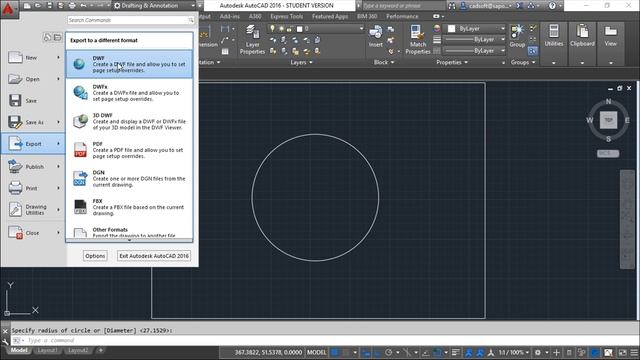Click the search binoculars icon
This screenshot has width=640, height=360.
tap(451, 6)
